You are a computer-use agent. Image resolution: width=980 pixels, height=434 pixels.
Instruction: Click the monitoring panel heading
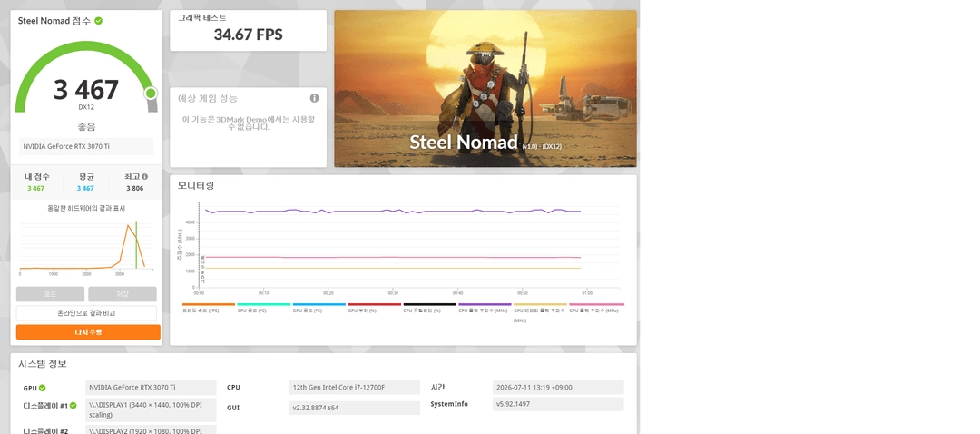pyautogui.click(x=196, y=186)
